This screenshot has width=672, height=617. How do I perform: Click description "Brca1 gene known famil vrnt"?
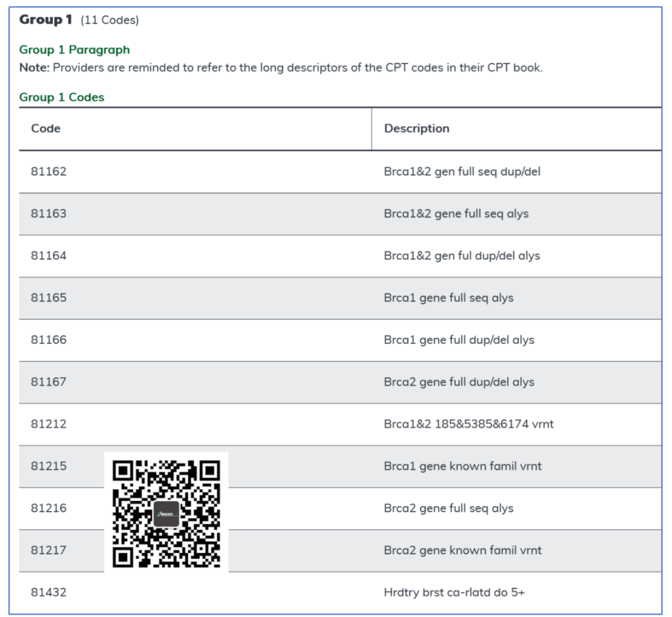point(462,466)
